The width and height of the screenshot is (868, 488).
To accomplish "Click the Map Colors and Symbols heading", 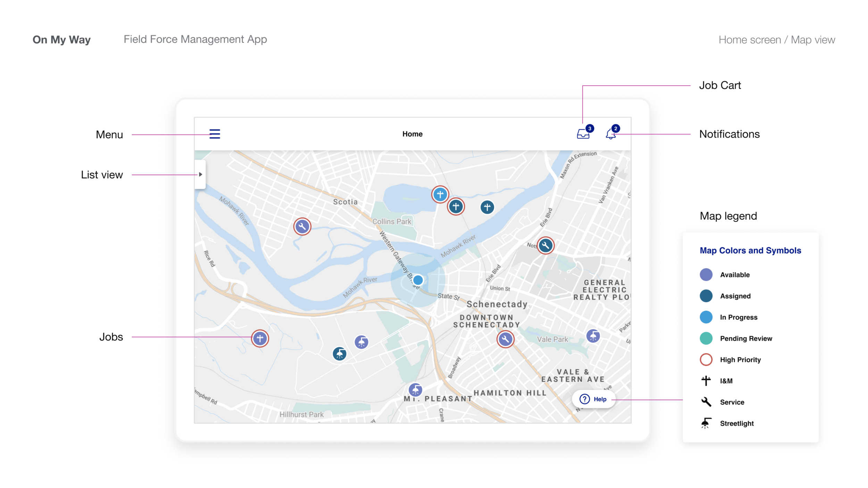I will click(750, 251).
